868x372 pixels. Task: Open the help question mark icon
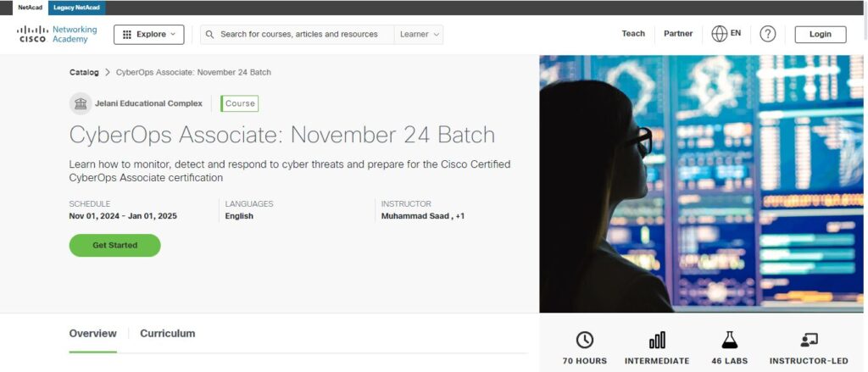767,35
